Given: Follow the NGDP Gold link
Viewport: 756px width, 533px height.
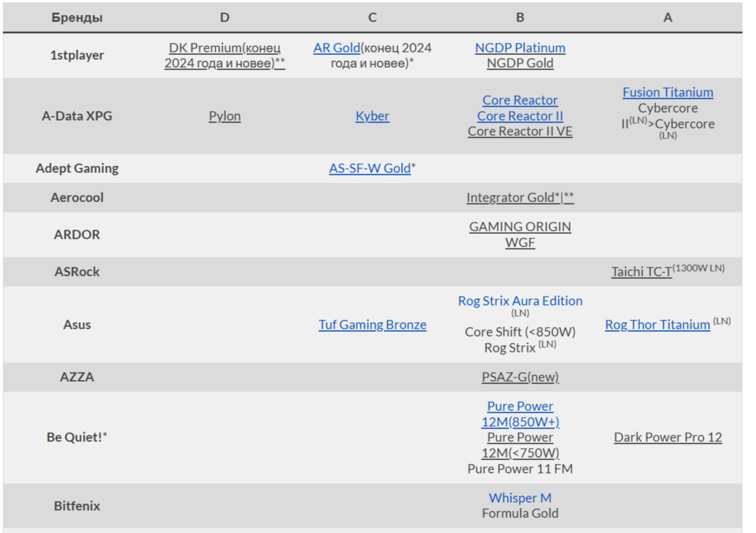Looking at the screenshot, I should (519, 63).
